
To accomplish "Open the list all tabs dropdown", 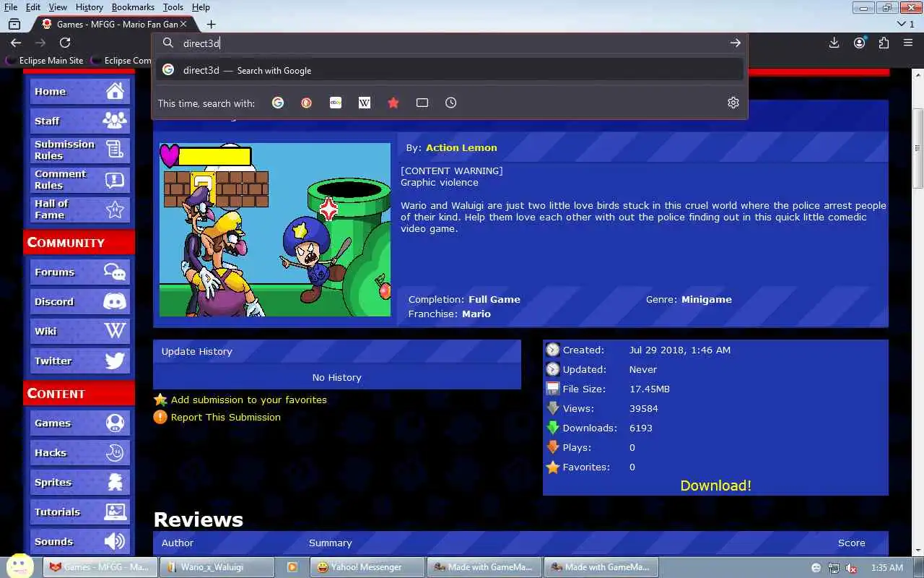I will pos(906,24).
